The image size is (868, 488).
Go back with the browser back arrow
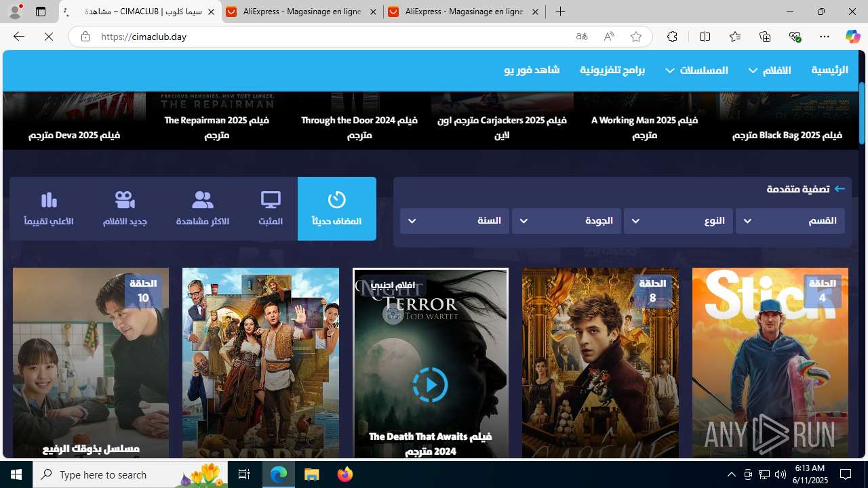coord(18,37)
